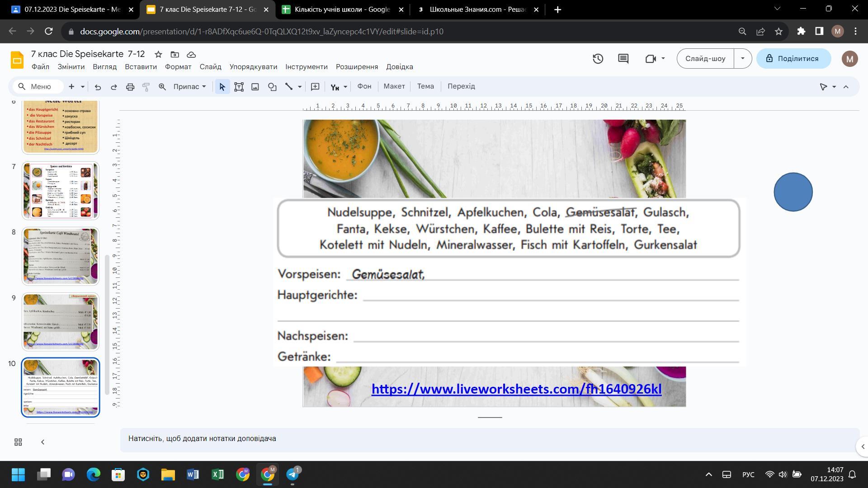Select the blue circle shape

(793, 192)
